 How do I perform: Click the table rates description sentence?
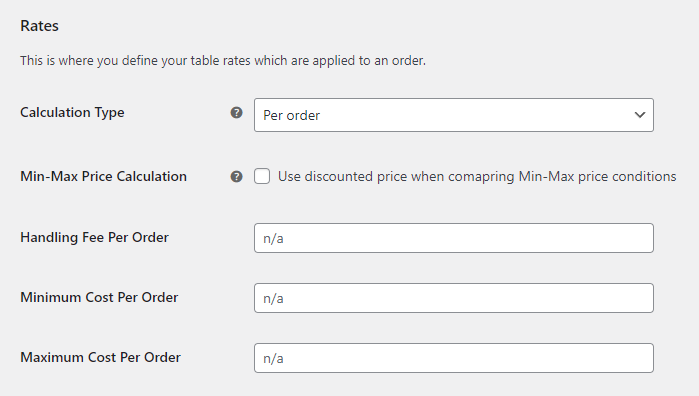tap(223, 61)
